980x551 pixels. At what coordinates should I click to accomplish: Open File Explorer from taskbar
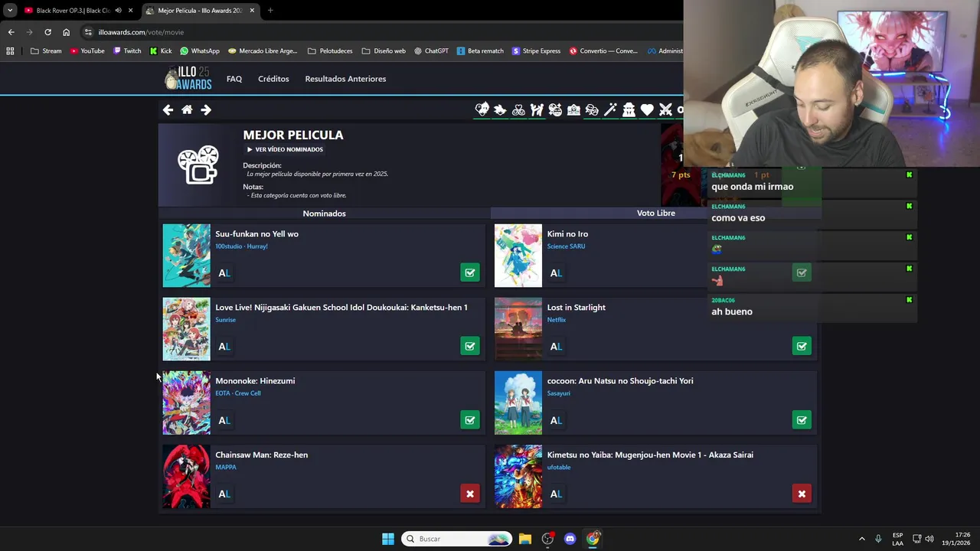tap(525, 539)
